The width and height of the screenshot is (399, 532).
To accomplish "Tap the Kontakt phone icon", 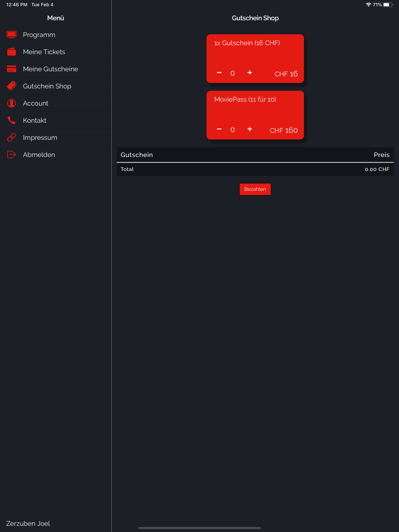I will point(11,120).
